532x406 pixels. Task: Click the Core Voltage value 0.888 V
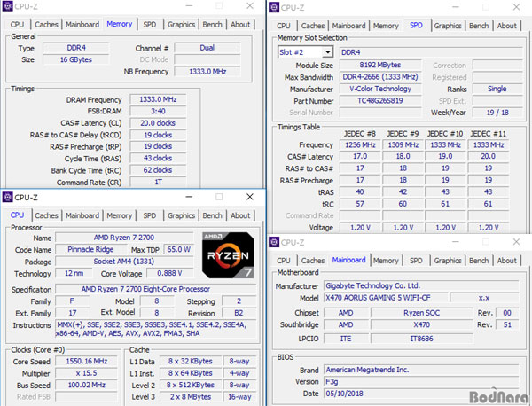tap(169, 273)
